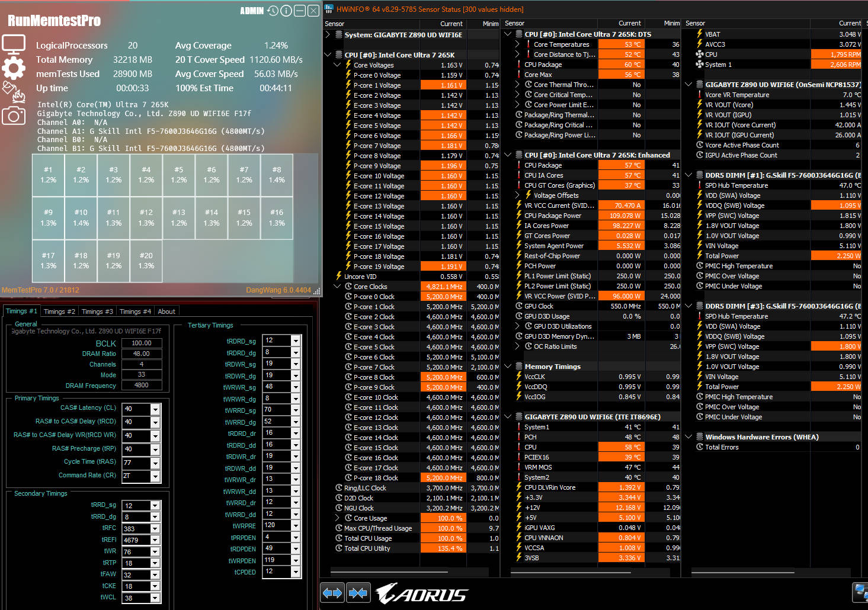This screenshot has width=868, height=610.
Task: Click the System 1 fan icon
Action: tap(699, 65)
